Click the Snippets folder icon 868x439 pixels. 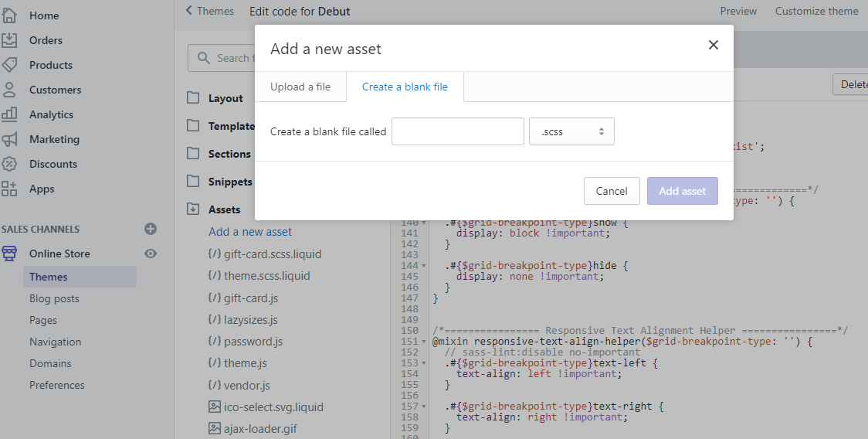(x=193, y=182)
